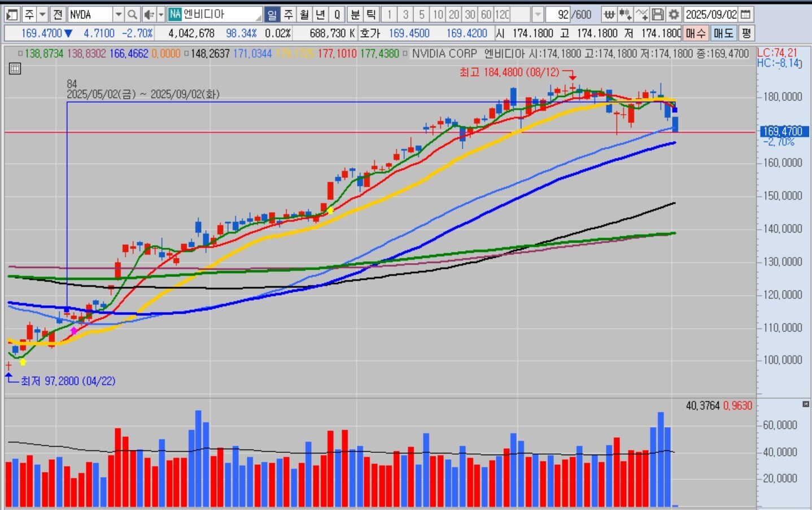Image resolution: width=812 pixels, height=510 pixels.
Task: Click the 169.4700 price in the quote bar
Action: (x=41, y=33)
